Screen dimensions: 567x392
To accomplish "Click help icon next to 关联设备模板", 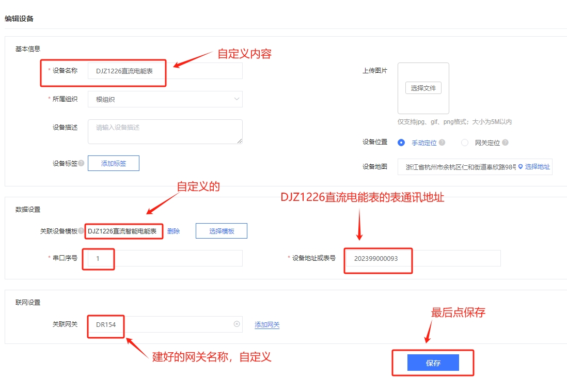I will (x=81, y=231).
